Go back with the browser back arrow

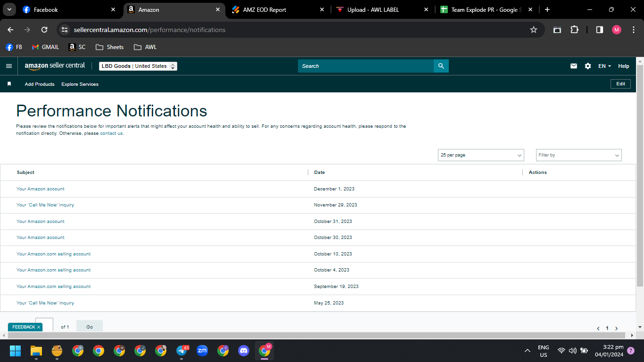click(x=10, y=30)
